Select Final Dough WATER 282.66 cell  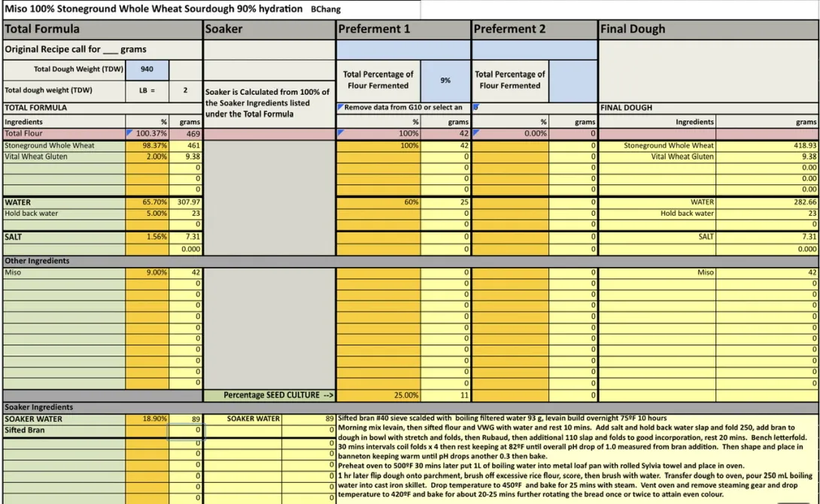[x=767, y=202]
